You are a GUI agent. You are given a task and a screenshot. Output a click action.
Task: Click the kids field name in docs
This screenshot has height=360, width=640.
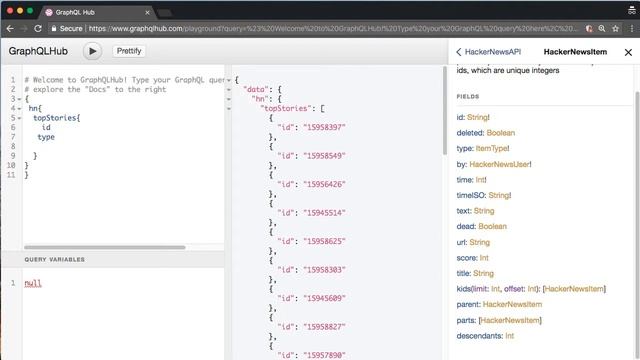463,289
